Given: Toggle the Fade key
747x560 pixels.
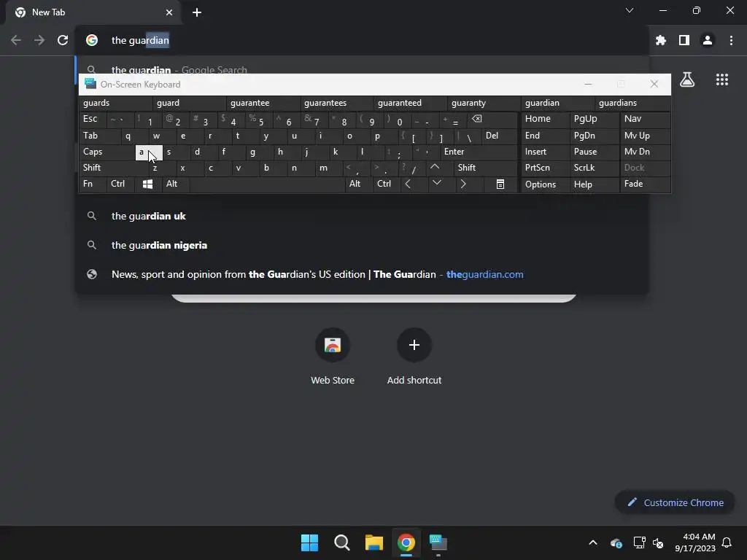Looking at the screenshot, I should pyautogui.click(x=645, y=184).
